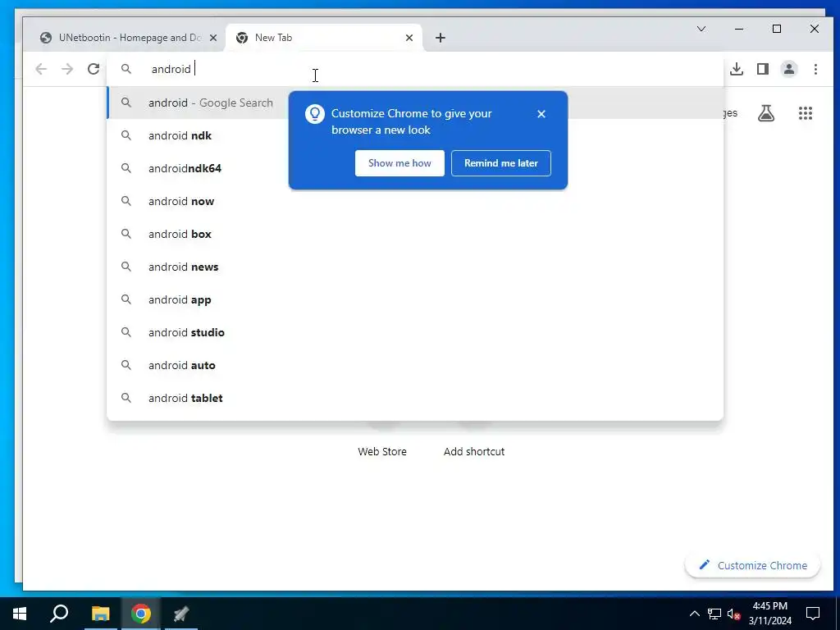
Task: Pick the android app suggestion
Action: 415,299
